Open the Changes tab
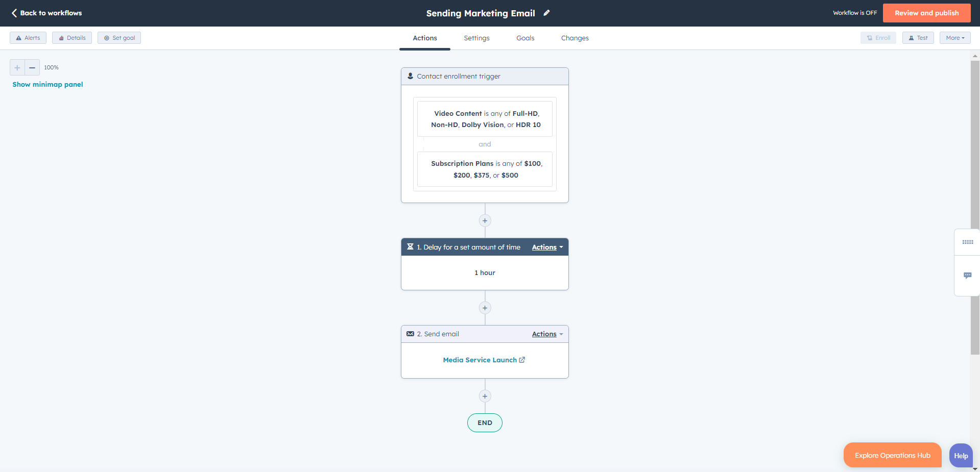The height and width of the screenshot is (472, 980). tap(575, 38)
